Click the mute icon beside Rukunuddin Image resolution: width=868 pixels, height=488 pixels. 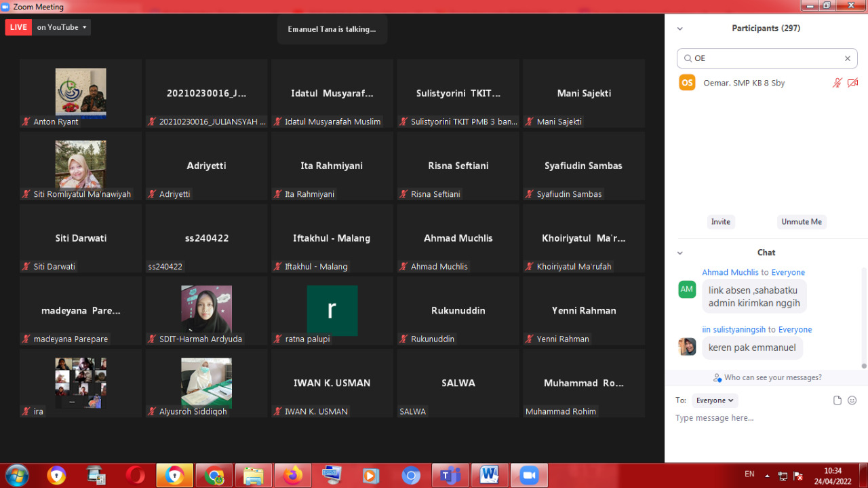pyautogui.click(x=403, y=339)
